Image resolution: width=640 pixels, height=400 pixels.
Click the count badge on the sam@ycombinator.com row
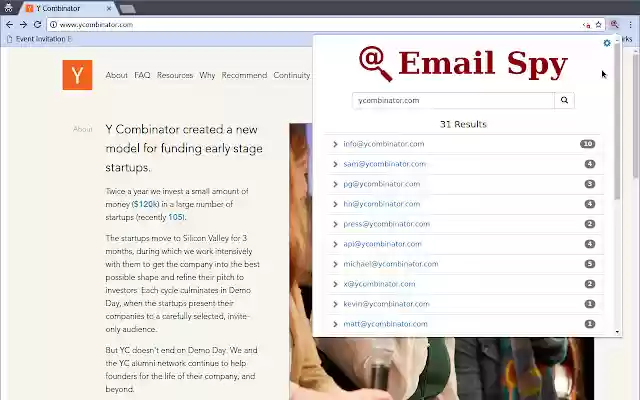coord(589,164)
